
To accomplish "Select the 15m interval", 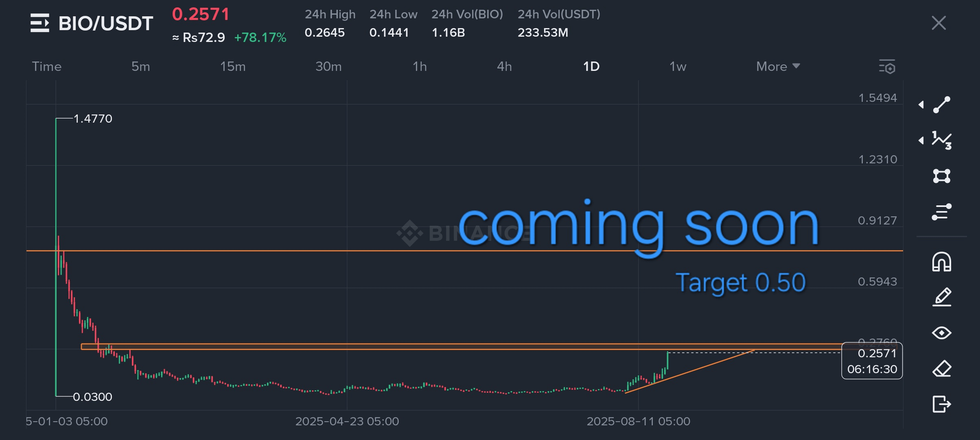I will pyautogui.click(x=233, y=66).
